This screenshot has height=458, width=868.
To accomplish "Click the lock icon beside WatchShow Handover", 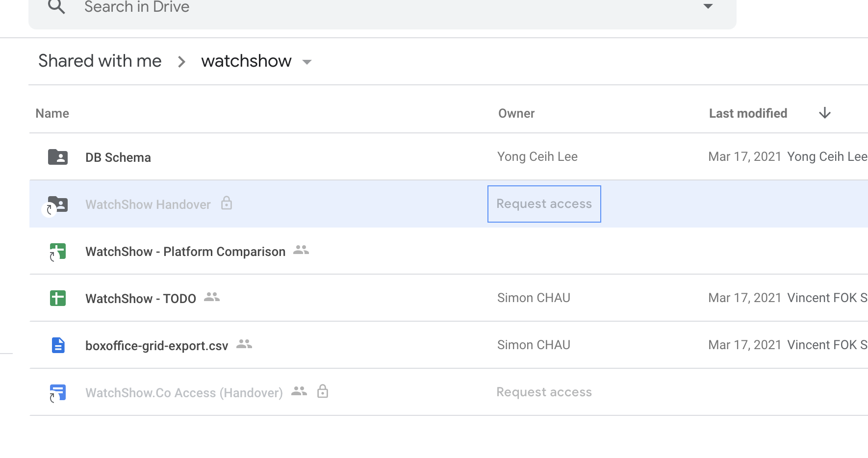I will [226, 203].
